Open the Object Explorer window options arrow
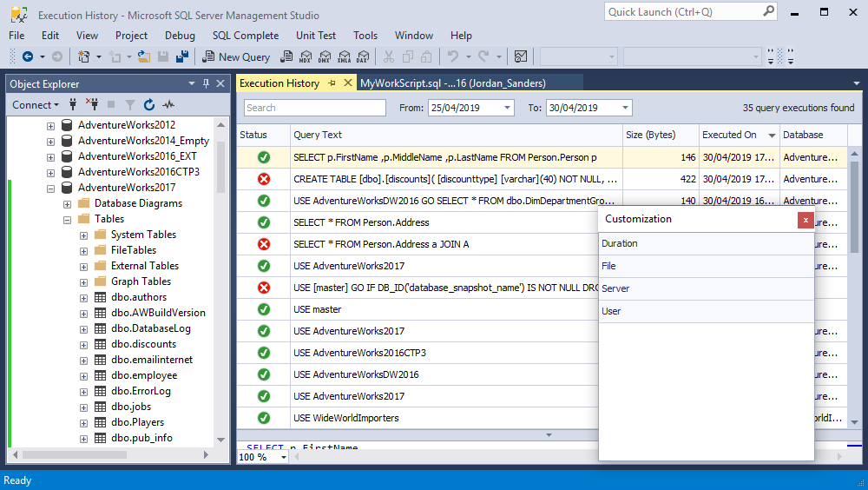 (192, 83)
